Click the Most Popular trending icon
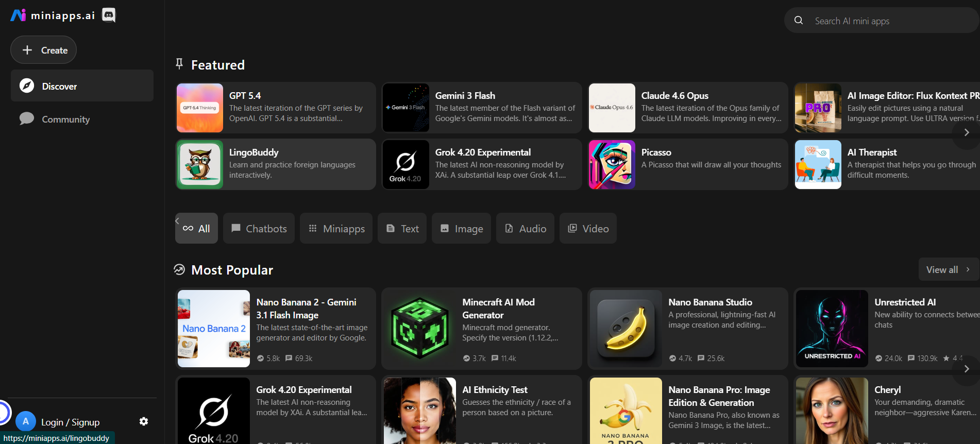This screenshot has width=980, height=444. pos(179,269)
